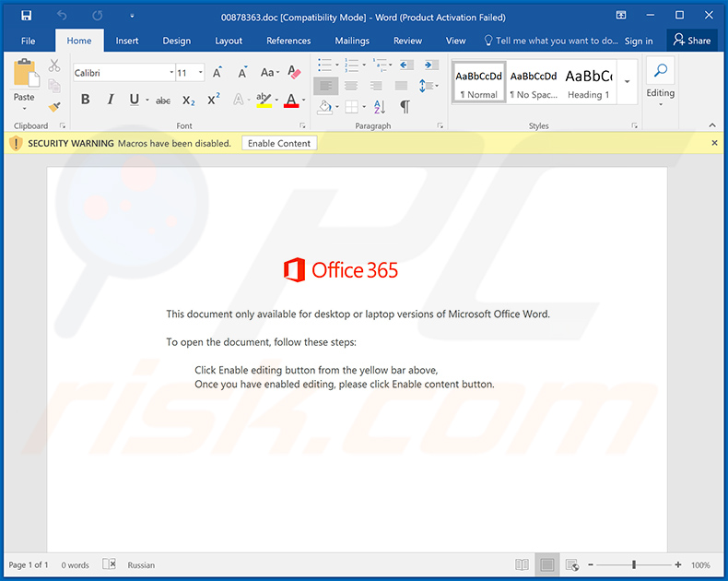Collapse the ribbon with the caret
The height and width of the screenshot is (581, 728).
click(712, 125)
